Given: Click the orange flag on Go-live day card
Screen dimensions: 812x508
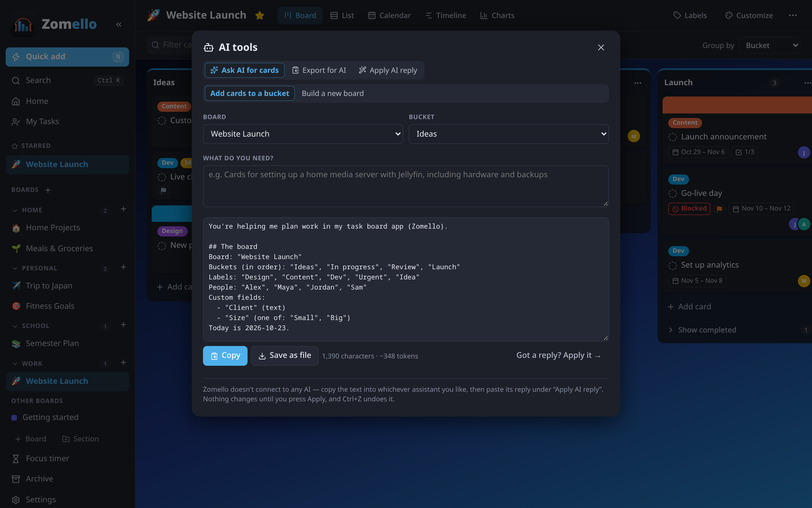Looking at the screenshot, I should coord(719,209).
